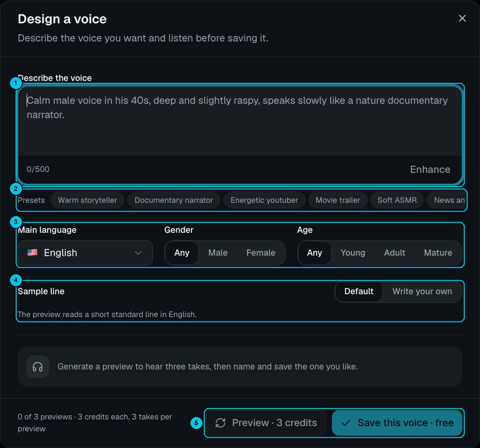480x448 pixels.
Task: Focus the voice description text area
Action: pos(240,121)
